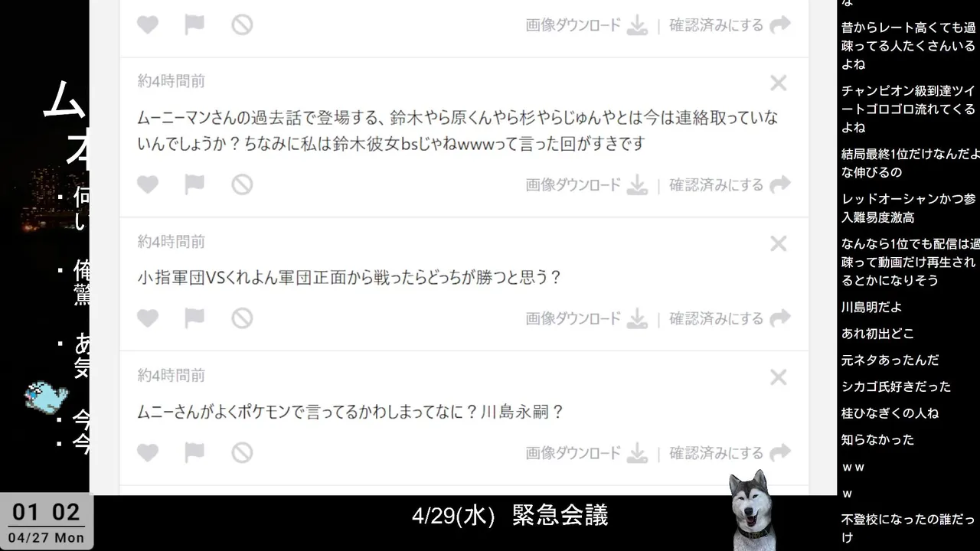Block sender of the 鈴木やら原くん question
Image resolution: width=980 pixels, height=551 pixels.
click(242, 184)
